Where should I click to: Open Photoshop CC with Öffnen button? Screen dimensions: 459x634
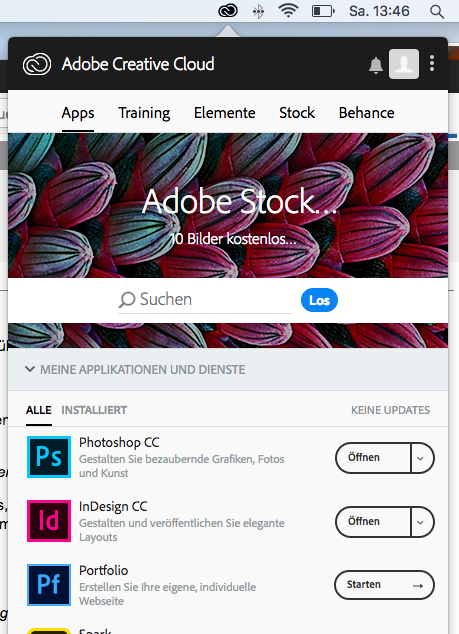[x=372, y=458]
